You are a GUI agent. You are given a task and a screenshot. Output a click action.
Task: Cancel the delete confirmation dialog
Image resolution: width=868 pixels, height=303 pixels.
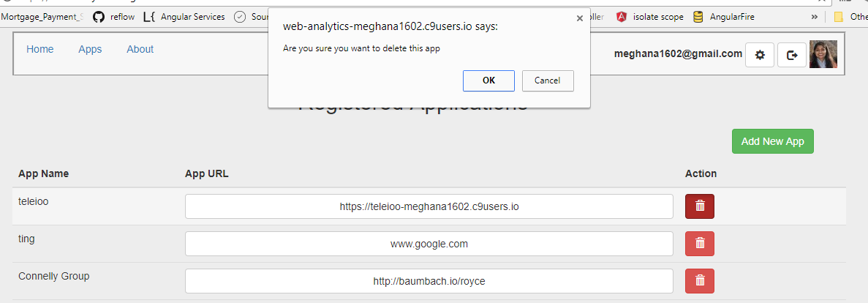(547, 81)
